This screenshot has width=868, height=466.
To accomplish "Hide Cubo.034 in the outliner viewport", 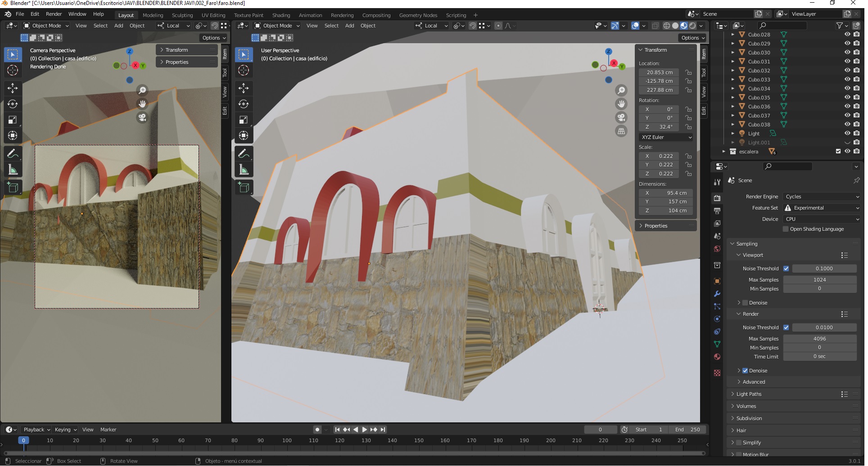I will click(847, 88).
